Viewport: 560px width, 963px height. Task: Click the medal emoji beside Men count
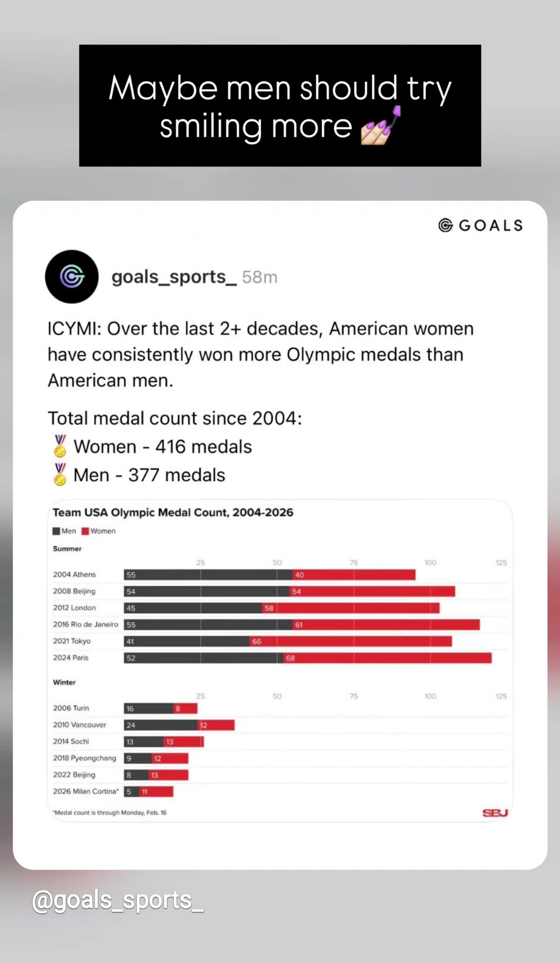(x=60, y=475)
